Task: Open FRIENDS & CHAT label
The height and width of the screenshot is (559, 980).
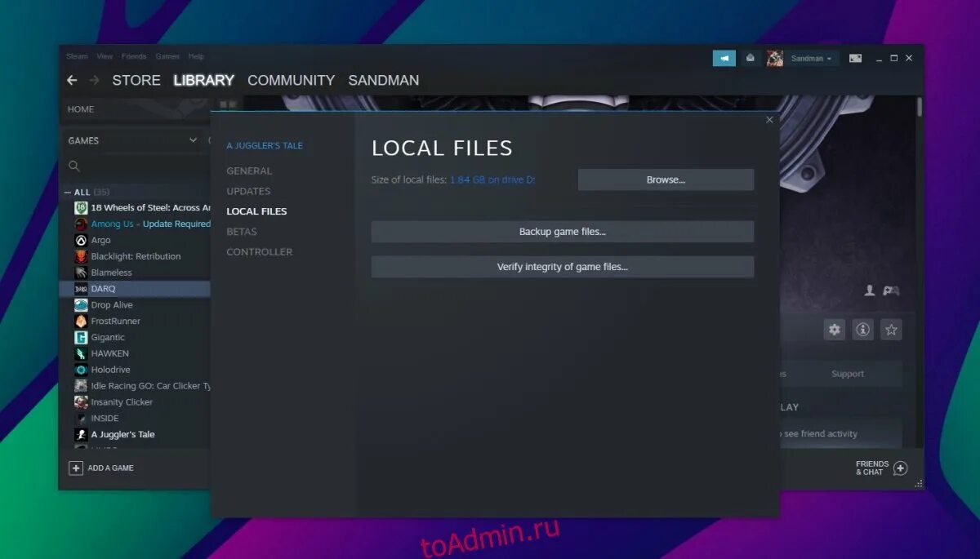Action: tap(872, 468)
